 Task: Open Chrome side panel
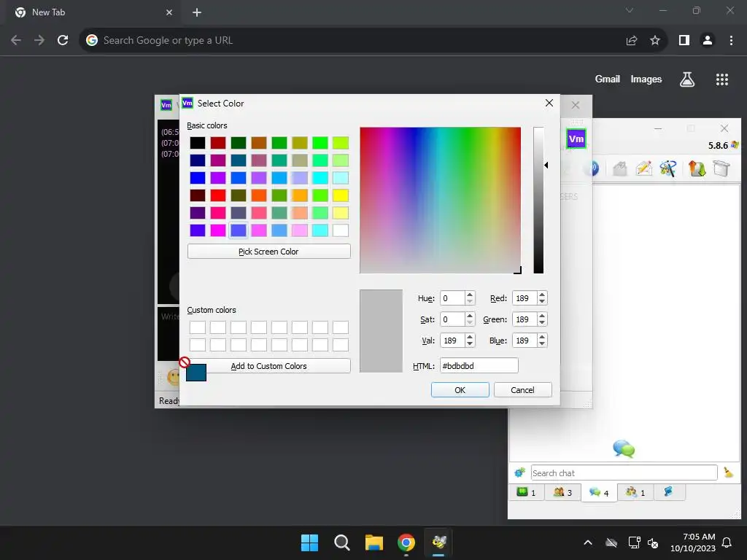pyautogui.click(x=684, y=41)
